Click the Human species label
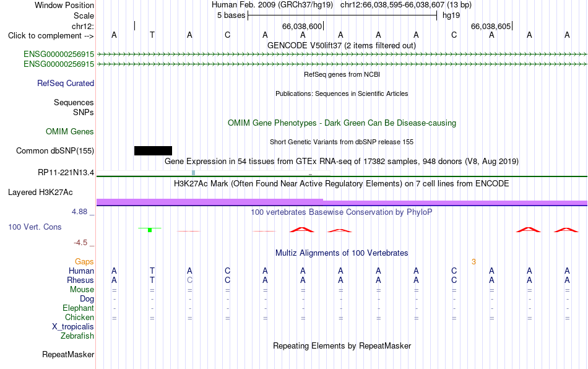The image size is (588, 369). 81,271
